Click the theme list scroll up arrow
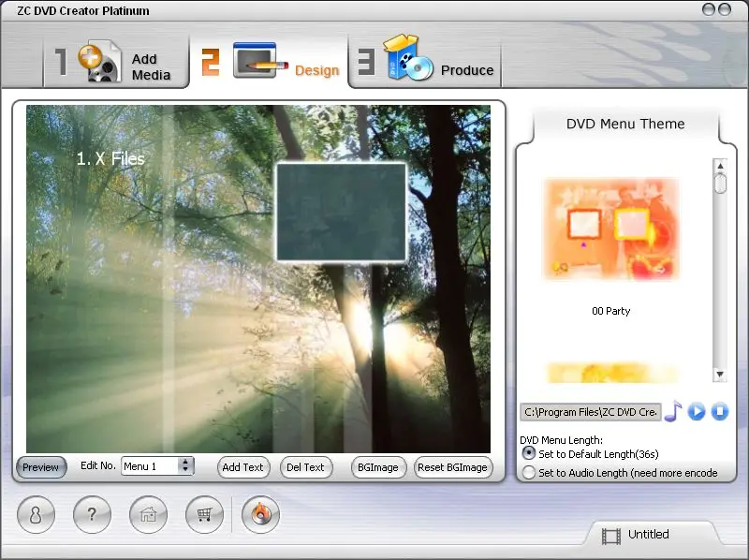Viewport: 749px width, 560px height. 720,166
